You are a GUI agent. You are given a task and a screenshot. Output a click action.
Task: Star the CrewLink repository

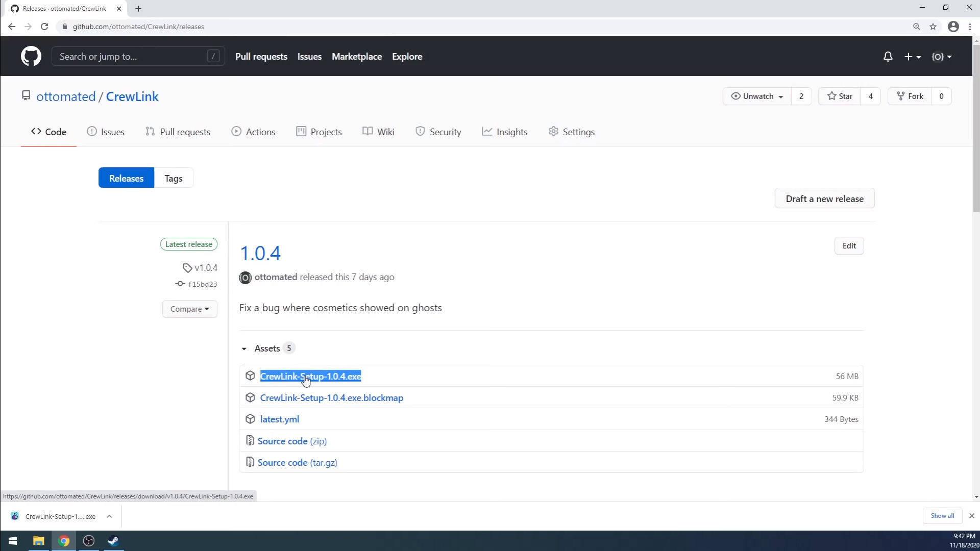840,96
